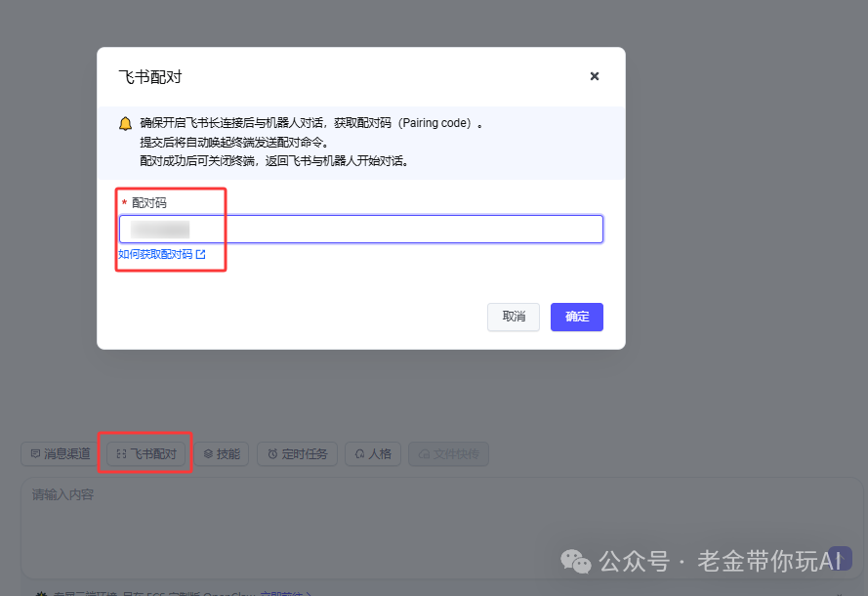Open the 定时任务 button
The width and height of the screenshot is (868, 596).
coord(297,454)
